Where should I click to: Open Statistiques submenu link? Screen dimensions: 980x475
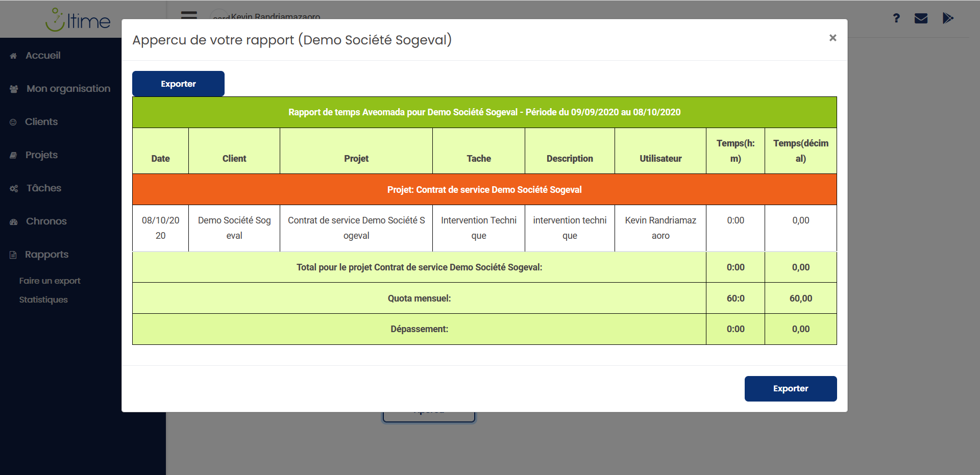point(43,299)
